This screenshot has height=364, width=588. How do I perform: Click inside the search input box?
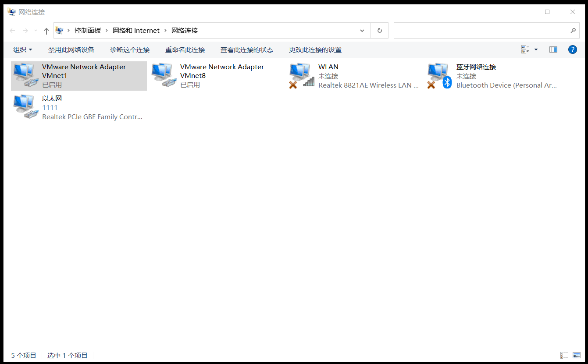click(x=481, y=31)
